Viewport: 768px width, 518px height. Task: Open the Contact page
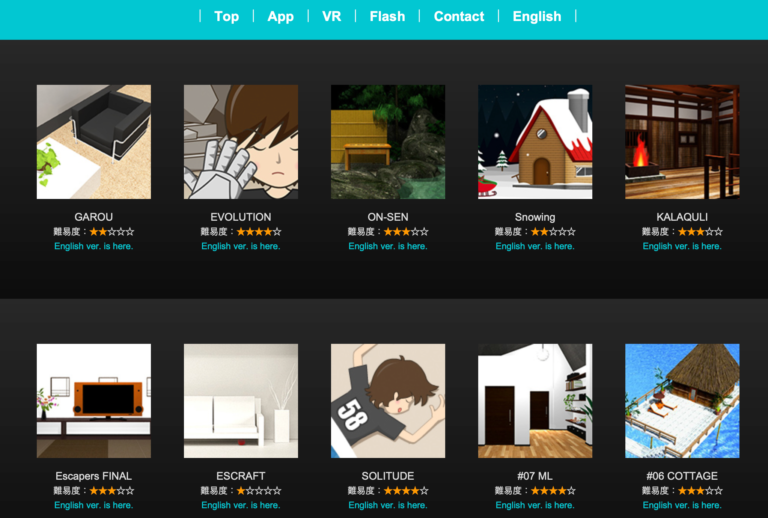(x=459, y=17)
